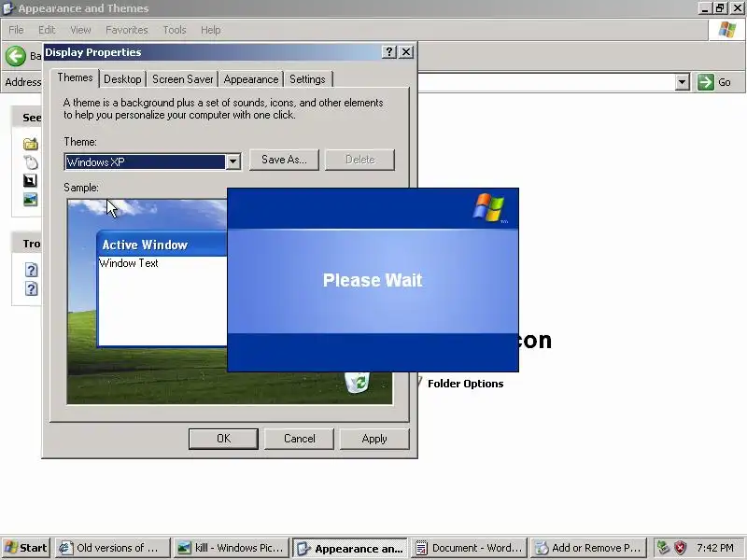Click the Address bar input field

coord(546,82)
